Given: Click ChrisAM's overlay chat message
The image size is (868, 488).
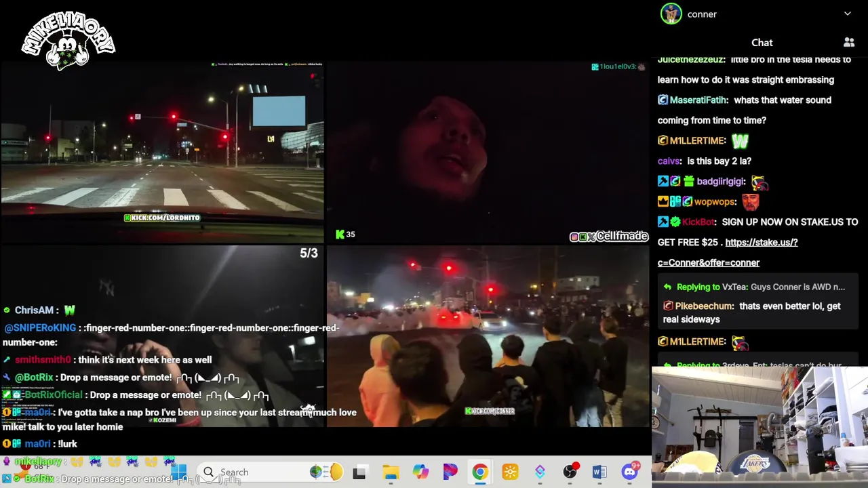Looking at the screenshot, I should coord(39,310).
